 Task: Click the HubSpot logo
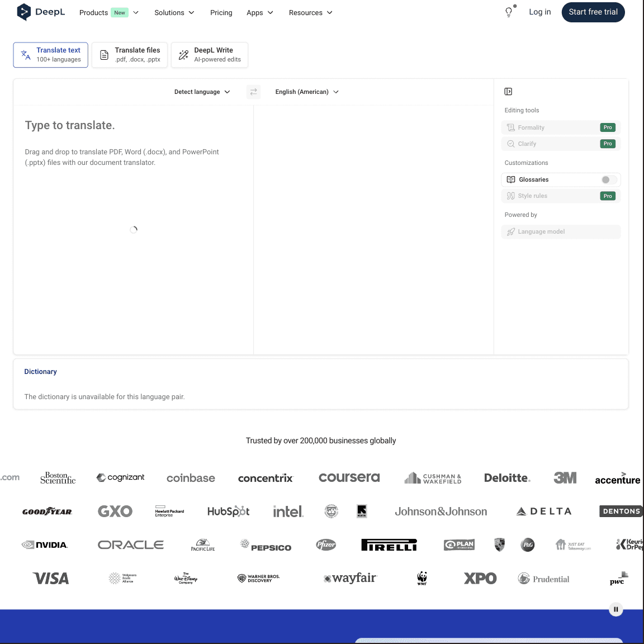click(x=228, y=512)
